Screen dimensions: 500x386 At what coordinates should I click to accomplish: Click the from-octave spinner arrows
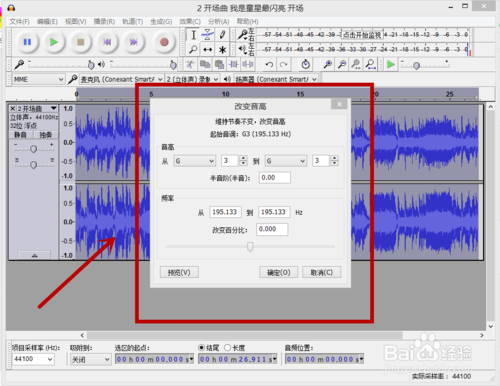point(243,161)
